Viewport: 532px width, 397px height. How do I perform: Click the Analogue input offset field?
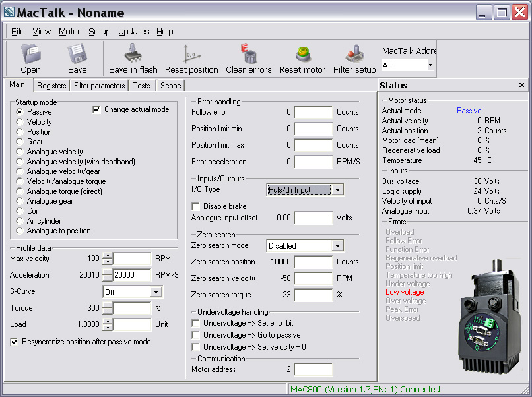[313, 218]
